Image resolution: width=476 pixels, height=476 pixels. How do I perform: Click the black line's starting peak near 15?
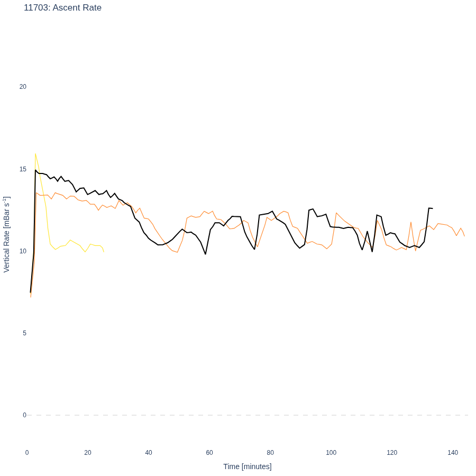(x=35, y=170)
